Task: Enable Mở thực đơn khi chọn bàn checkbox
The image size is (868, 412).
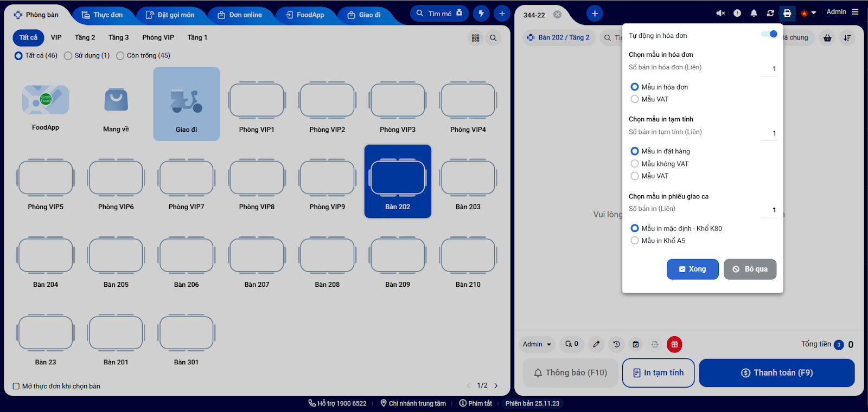Action: click(16, 387)
